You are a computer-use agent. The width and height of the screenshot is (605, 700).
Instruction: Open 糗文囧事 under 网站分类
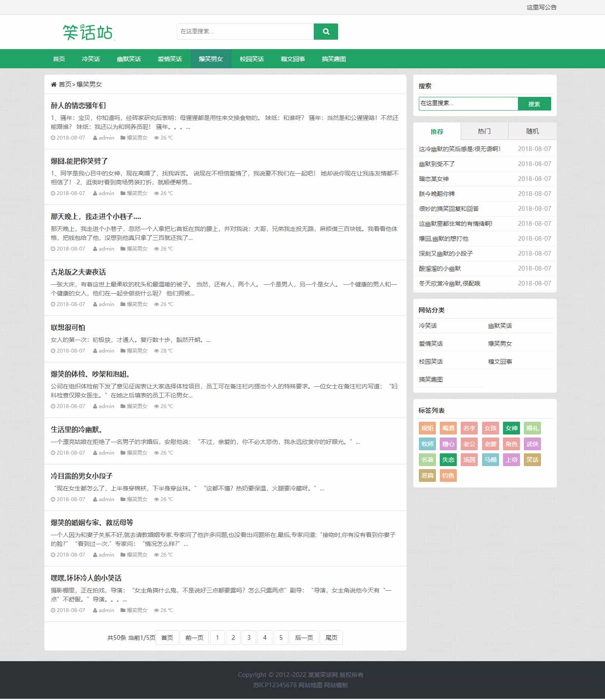(x=500, y=362)
